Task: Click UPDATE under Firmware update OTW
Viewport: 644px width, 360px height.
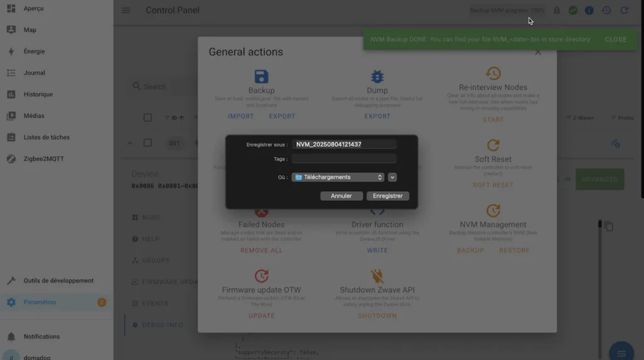Action: [261, 315]
